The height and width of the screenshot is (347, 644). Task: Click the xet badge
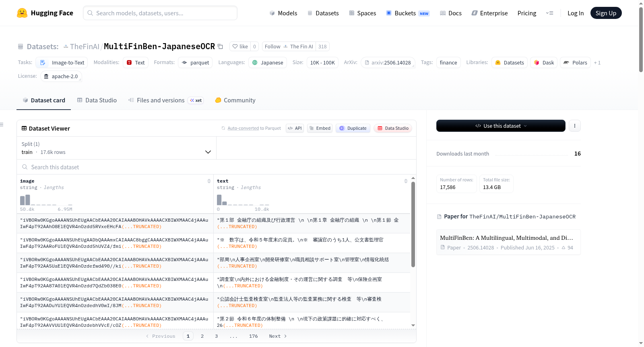pyautogui.click(x=196, y=100)
